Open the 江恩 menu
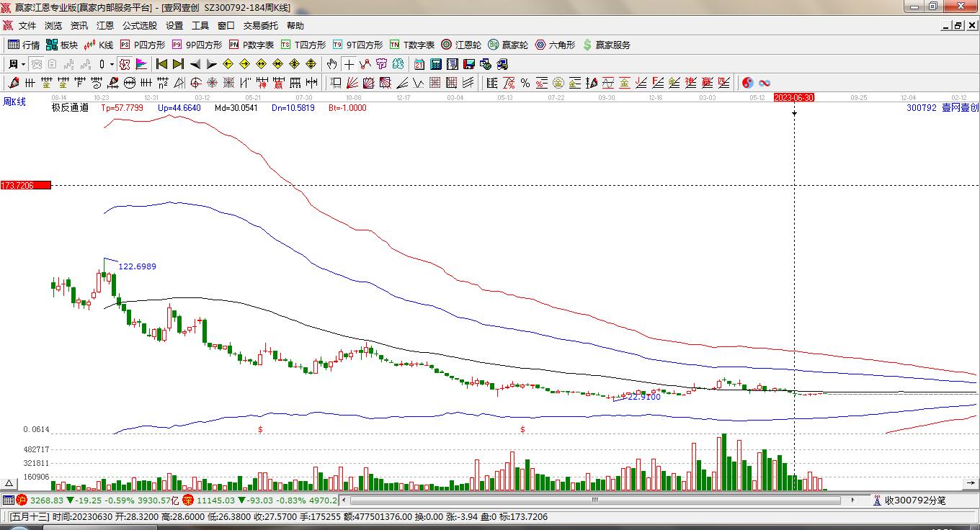Viewport: 980px width, 530px height. tap(105, 25)
